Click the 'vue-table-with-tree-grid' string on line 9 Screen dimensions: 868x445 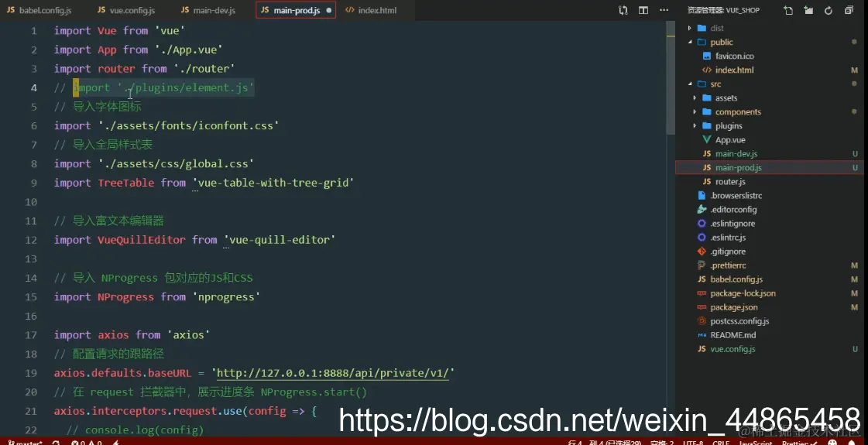[273, 183]
